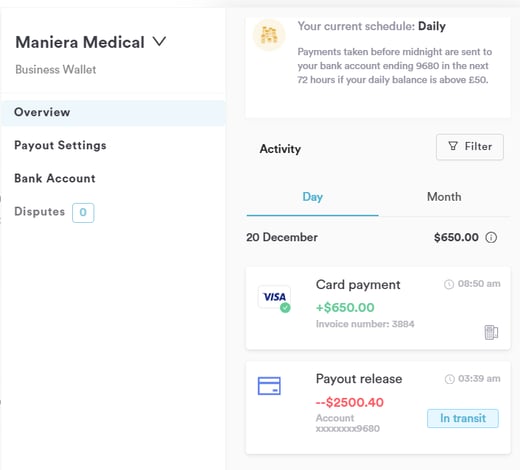The image size is (520, 470).
Task: Switch to the Month tab
Action: [x=444, y=197]
